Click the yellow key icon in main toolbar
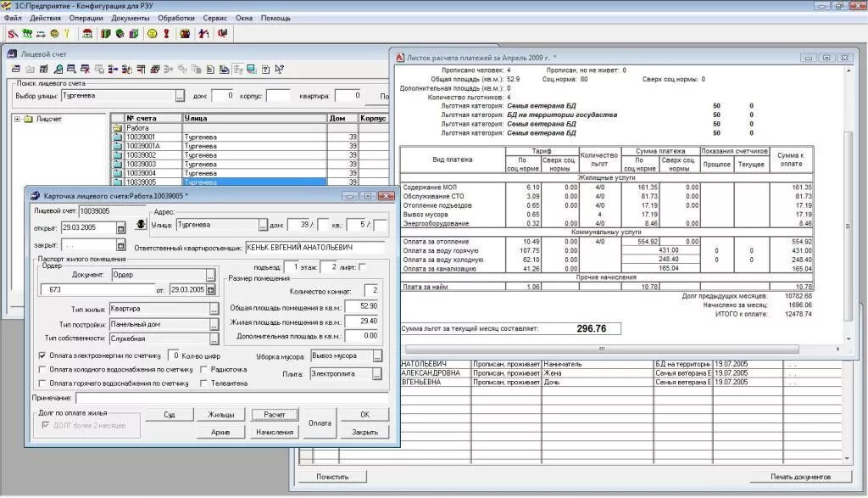 tap(68, 34)
